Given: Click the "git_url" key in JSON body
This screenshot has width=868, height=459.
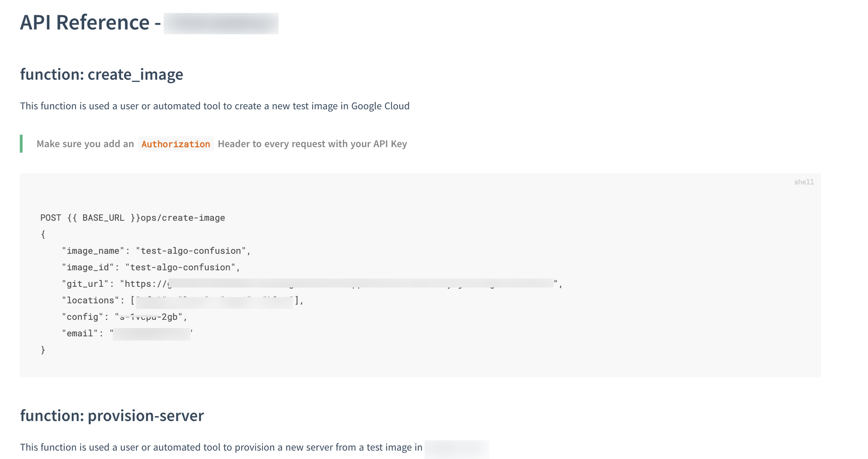Looking at the screenshot, I should (85, 284).
